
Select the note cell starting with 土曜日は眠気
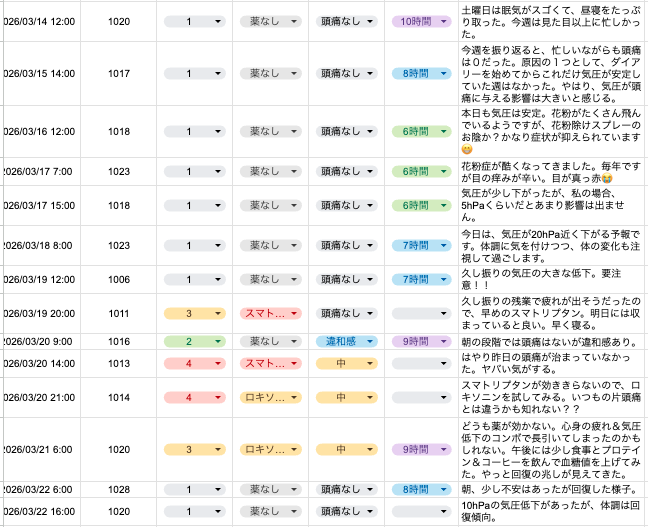pyautogui.click(x=551, y=20)
